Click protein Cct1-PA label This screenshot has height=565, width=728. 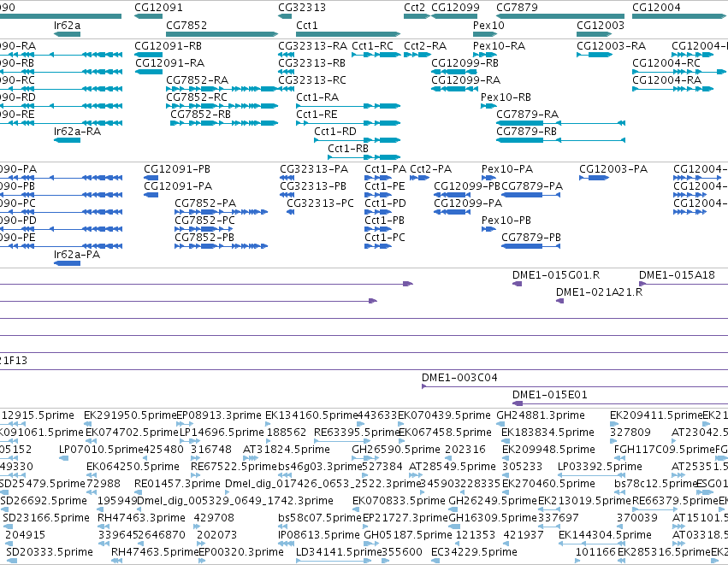385,169
